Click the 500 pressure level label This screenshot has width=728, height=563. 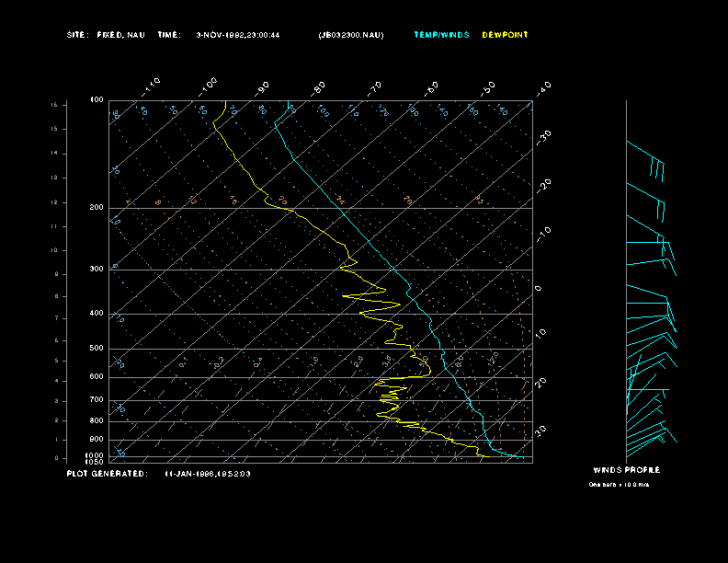(x=97, y=349)
